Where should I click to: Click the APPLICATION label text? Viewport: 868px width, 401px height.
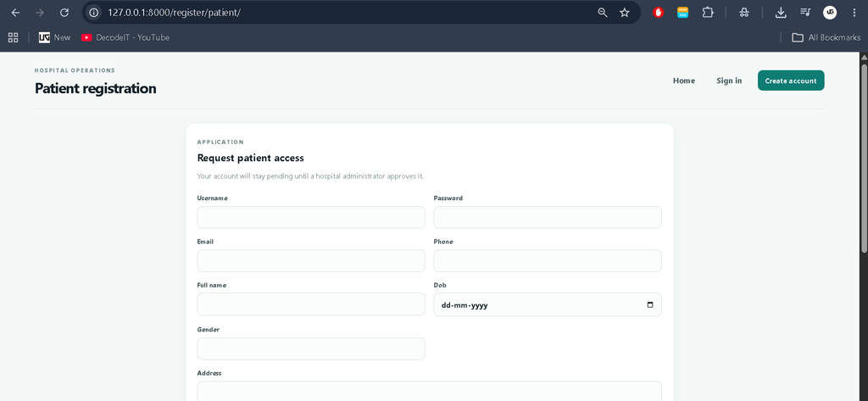[220, 142]
